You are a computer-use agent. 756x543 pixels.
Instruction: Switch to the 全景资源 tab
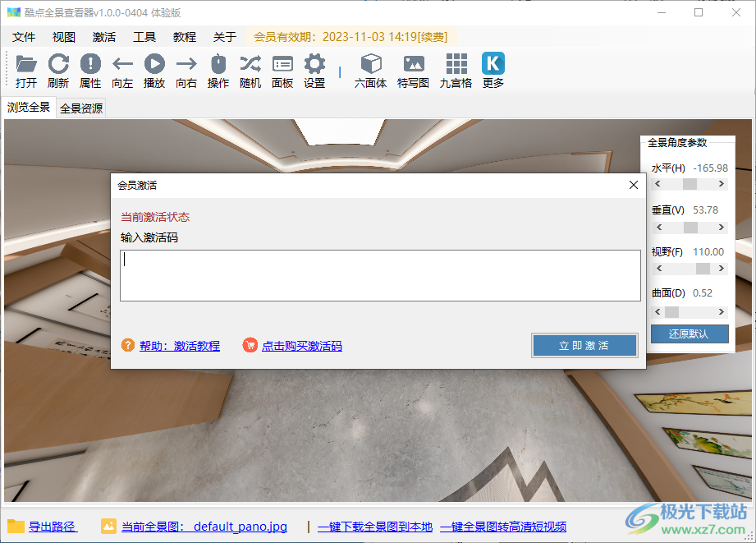coord(81,108)
